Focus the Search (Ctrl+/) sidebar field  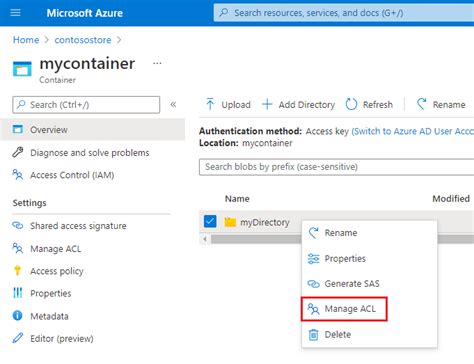86,105
